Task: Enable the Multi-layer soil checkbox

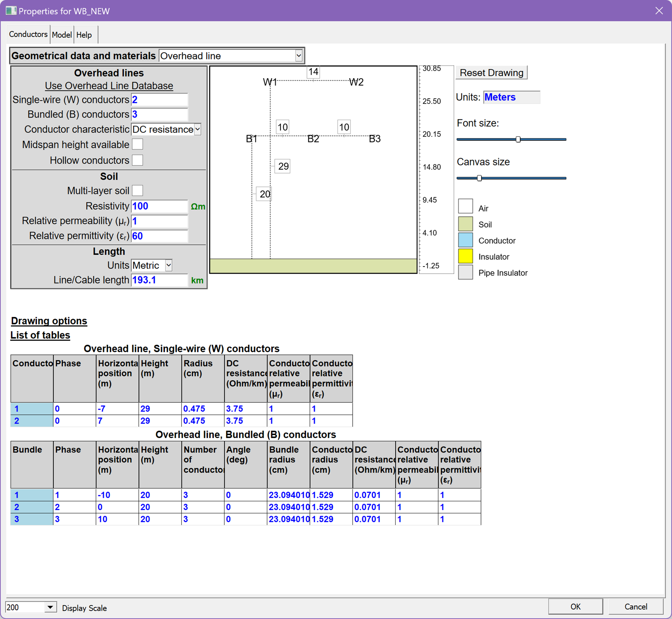Action: [137, 191]
